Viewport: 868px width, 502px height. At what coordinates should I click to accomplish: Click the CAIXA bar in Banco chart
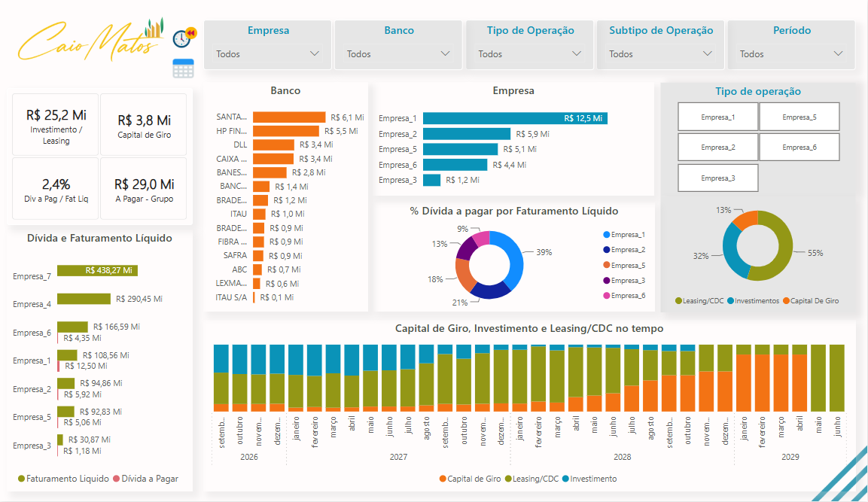point(273,159)
